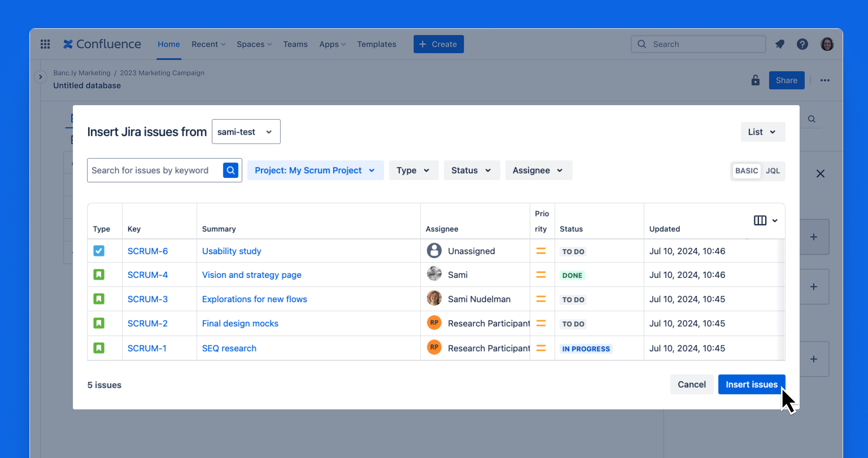The height and width of the screenshot is (458, 868).
Task: Open the more actions ellipsis icon
Action: [825, 80]
